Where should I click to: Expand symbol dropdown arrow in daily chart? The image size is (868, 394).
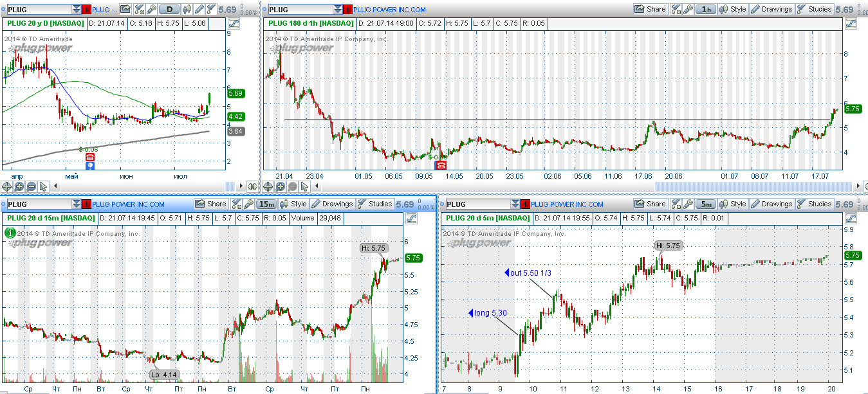click(77, 10)
